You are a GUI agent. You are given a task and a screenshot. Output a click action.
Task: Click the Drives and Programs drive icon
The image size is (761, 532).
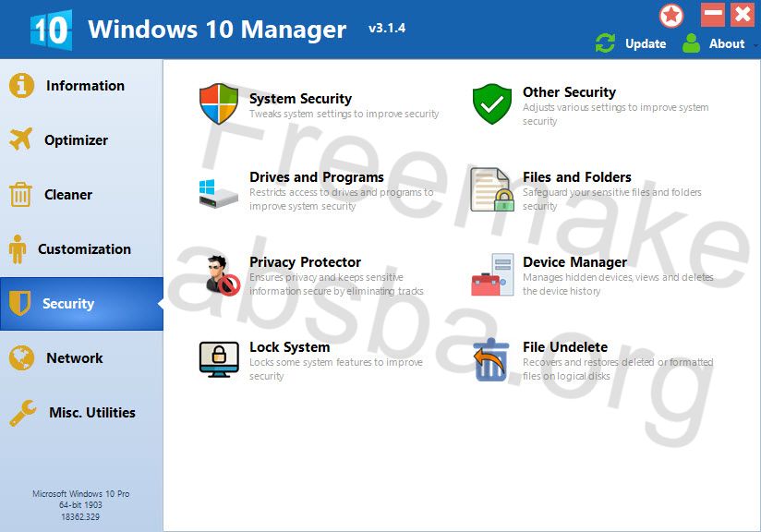pos(218,193)
